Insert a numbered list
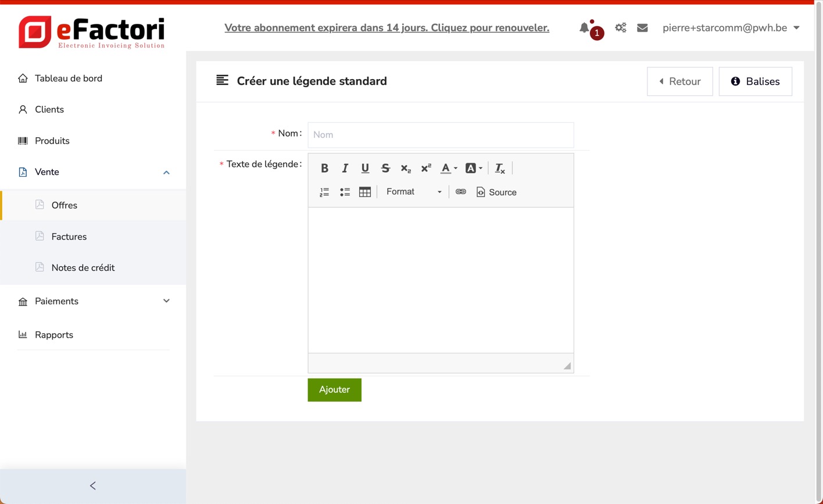This screenshot has height=504, width=823. click(324, 192)
